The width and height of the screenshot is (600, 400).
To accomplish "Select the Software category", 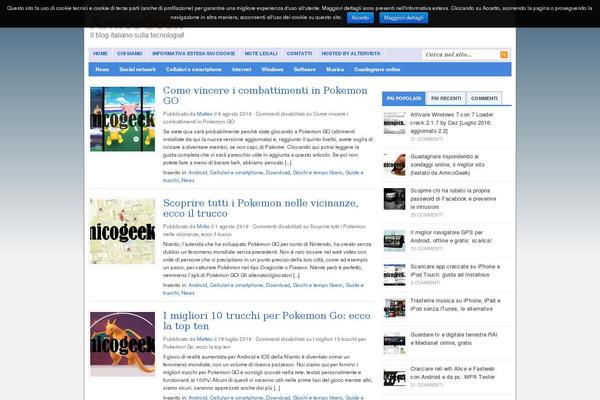I will click(x=305, y=69).
